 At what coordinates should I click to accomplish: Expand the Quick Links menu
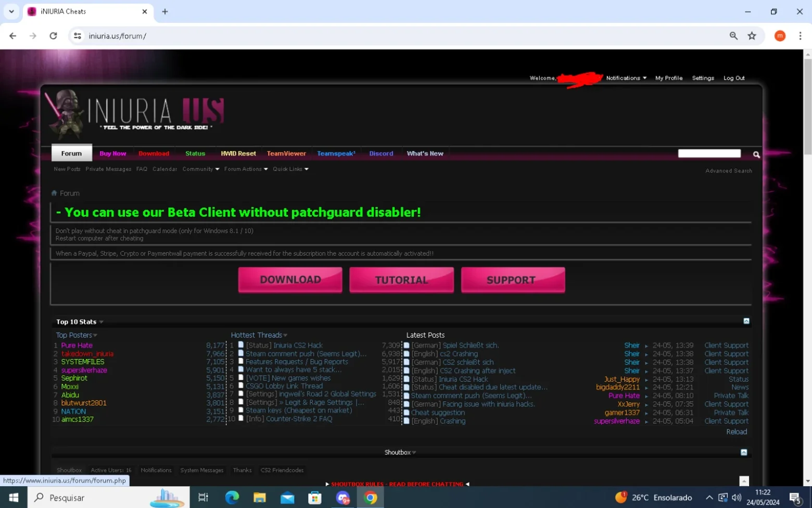pyautogui.click(x=291, y=169)
